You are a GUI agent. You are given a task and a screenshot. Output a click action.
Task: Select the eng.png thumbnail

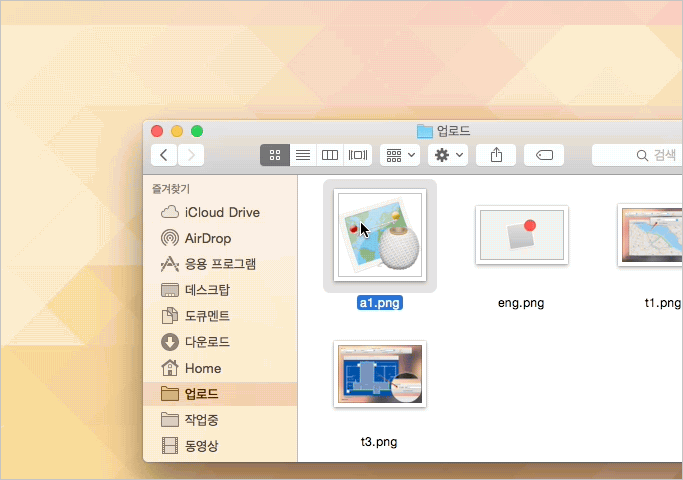pos(522,235)
